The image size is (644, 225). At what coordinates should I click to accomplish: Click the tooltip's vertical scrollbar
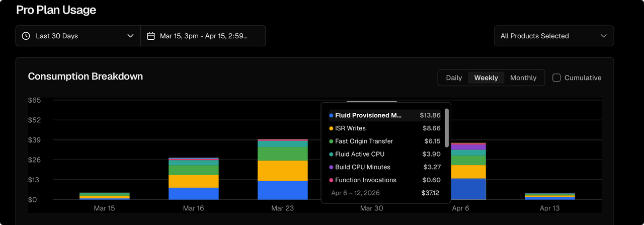(447, 121)
